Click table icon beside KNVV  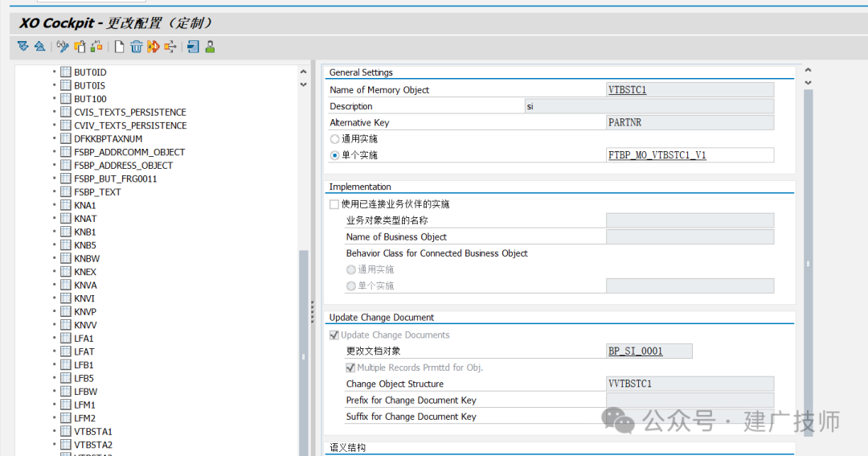[66, 325]
